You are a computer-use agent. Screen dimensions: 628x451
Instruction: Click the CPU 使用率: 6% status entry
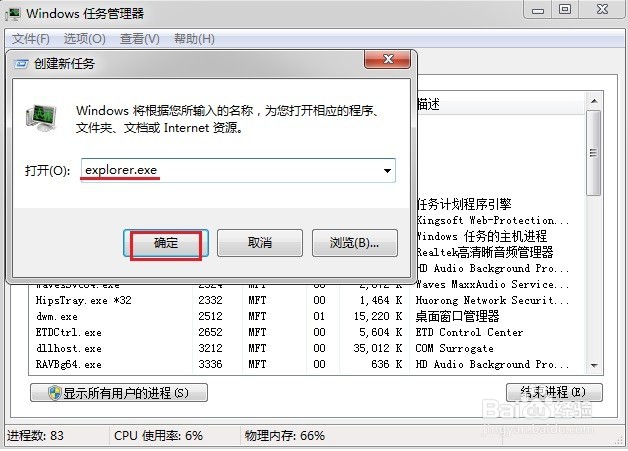[x=159, y=435]
